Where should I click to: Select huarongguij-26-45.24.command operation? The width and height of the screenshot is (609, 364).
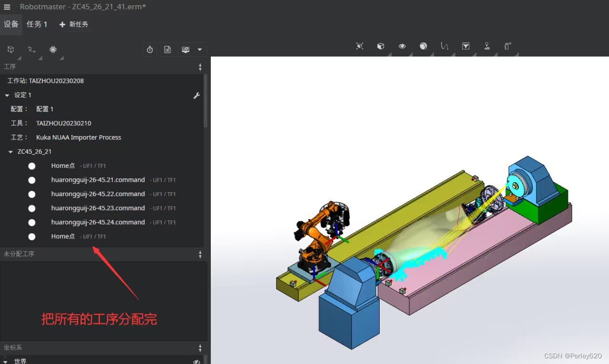[x=98, y=222]
